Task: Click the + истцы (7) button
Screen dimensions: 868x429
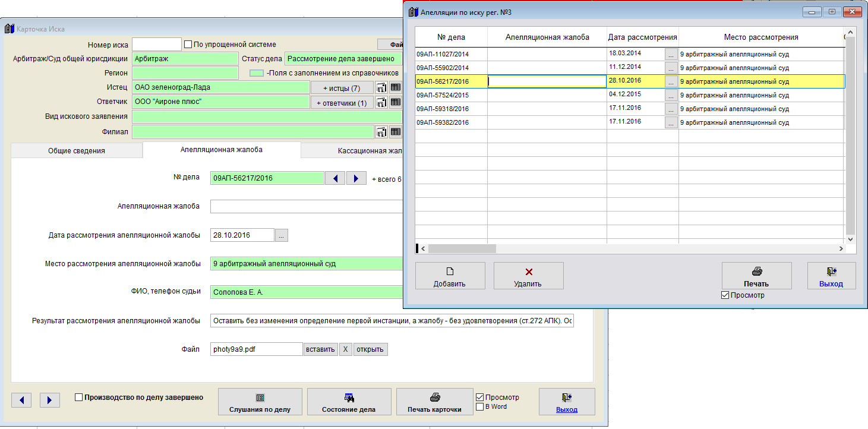Action: tap(342, 88)
